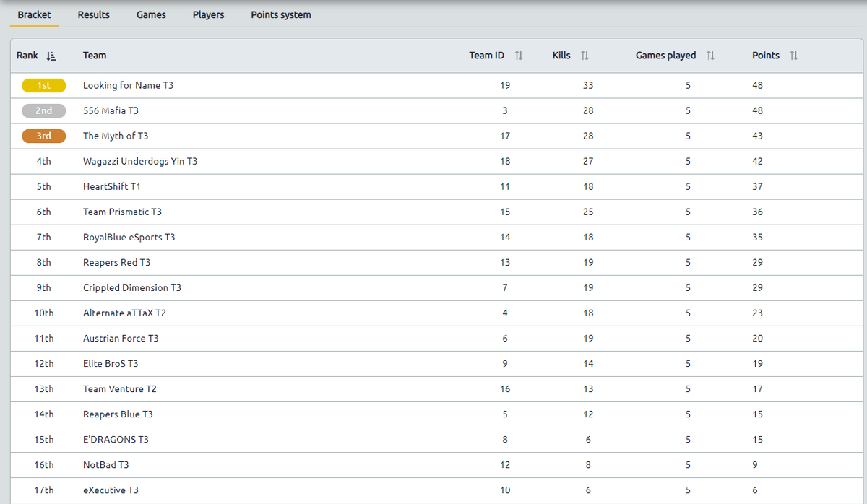This screenshot has height=504, width=867.
Task: Open the Games tab
Action: coord(151,14)
